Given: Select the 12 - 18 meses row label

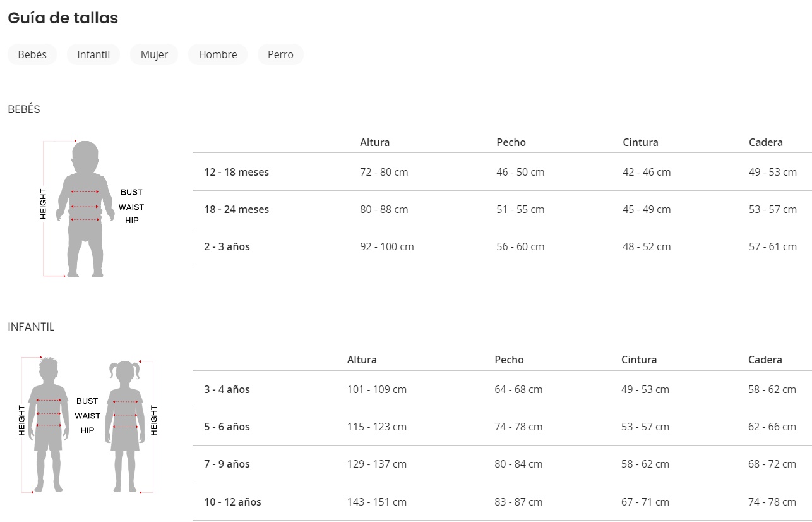Looking at the screenshot, I should pyautogui.click(x=236, y=172).
